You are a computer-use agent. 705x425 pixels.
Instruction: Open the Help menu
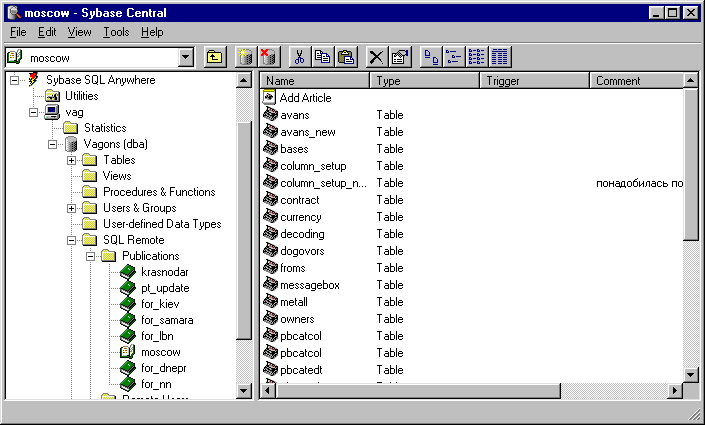[x=152, y=32]
